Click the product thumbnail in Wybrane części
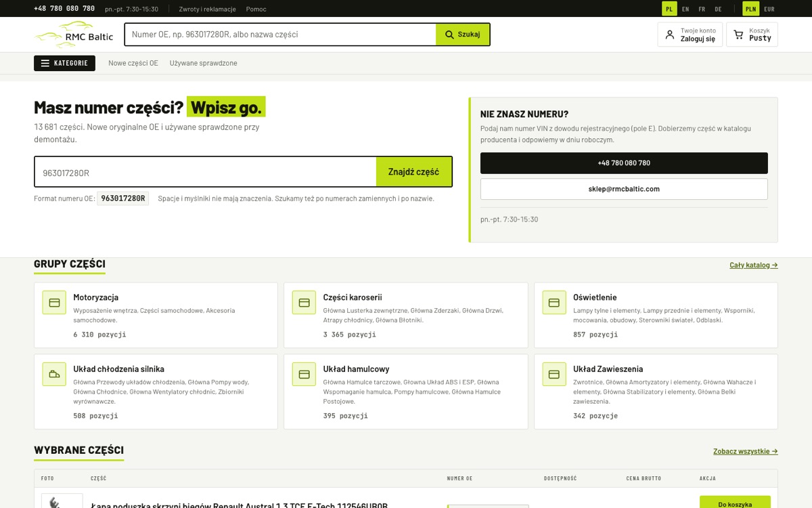The image size is (812, 508). pyautogui.click(x=62, y=501)
